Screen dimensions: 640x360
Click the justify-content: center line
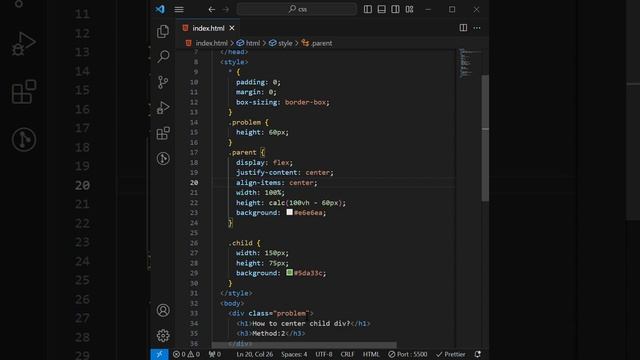(x=285, y=173)
